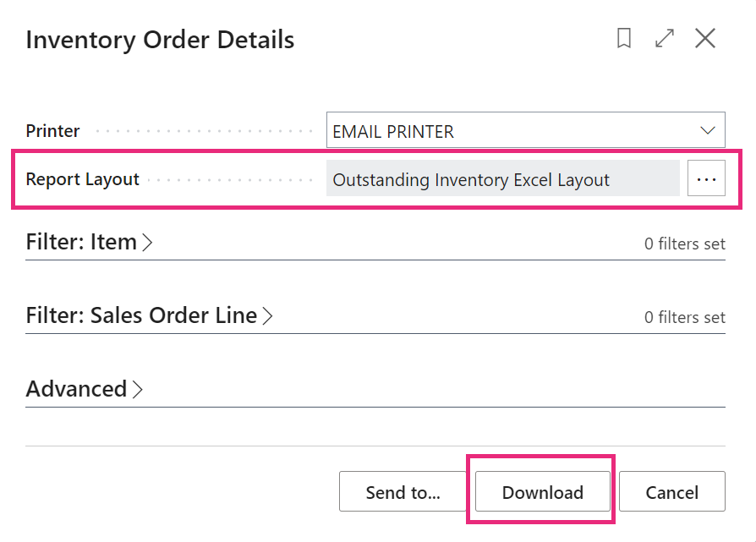Image resolution: width=756 pixels, height=542 pixels.
Task: Bookmark this report with the bookmark icon
Action: [624, 39]
